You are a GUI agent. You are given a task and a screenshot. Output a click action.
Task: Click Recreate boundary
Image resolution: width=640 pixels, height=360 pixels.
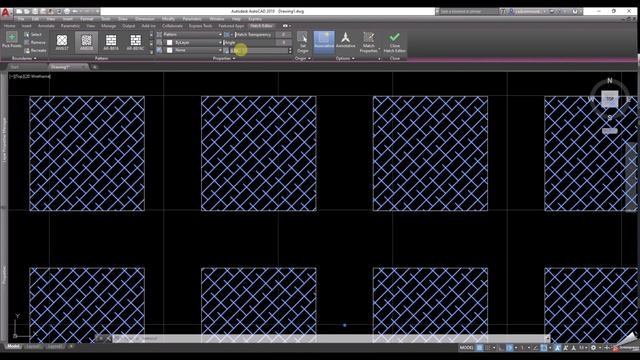35,51
